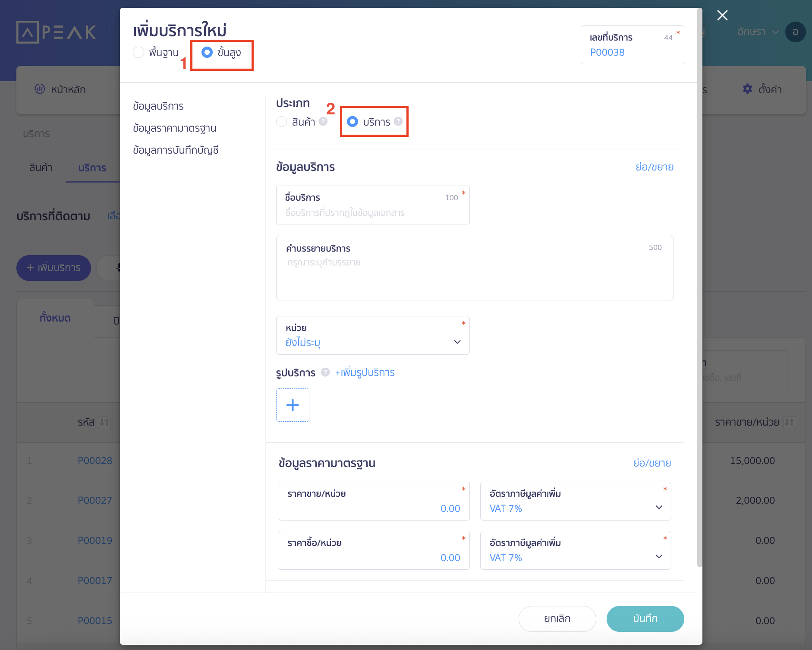Click help icon next to บริการ type
Viewport: 812px width, 650px height.
(x=398, y=122)
